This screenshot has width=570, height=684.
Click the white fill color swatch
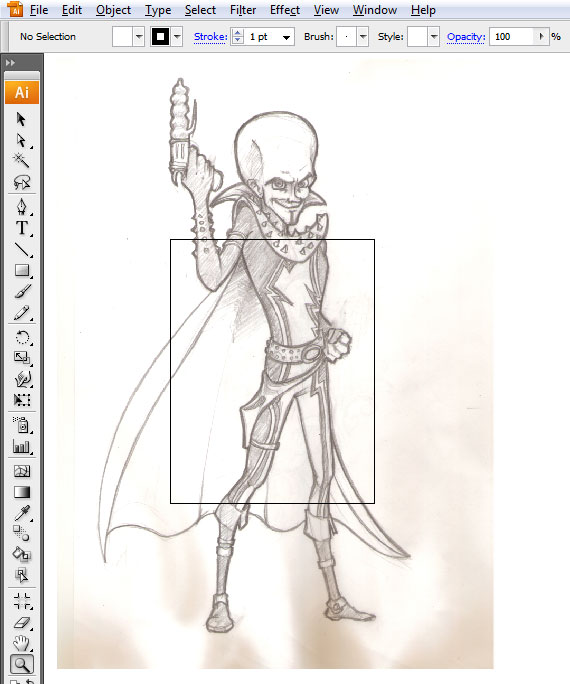tap(122, 37)
